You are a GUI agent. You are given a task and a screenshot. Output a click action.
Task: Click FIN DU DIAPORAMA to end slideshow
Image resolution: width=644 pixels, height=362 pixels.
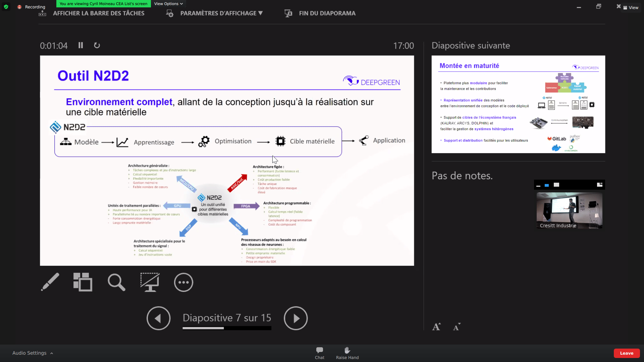tap(327, 13)
